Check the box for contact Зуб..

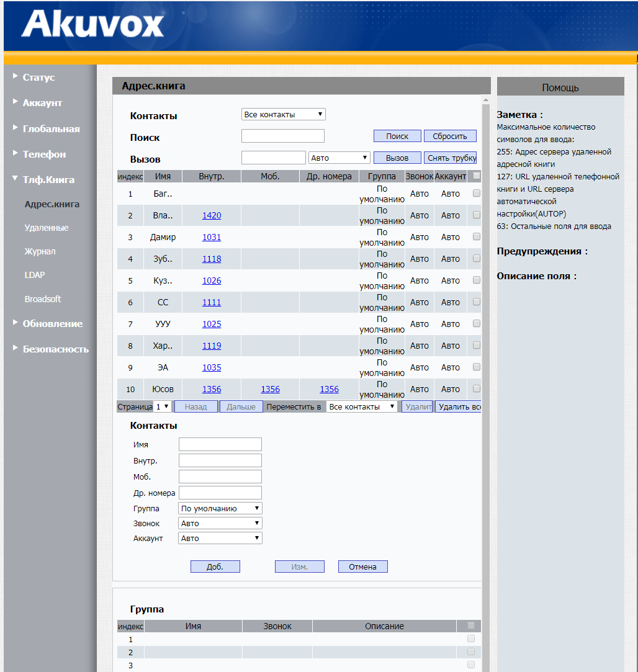click(477, 258)
